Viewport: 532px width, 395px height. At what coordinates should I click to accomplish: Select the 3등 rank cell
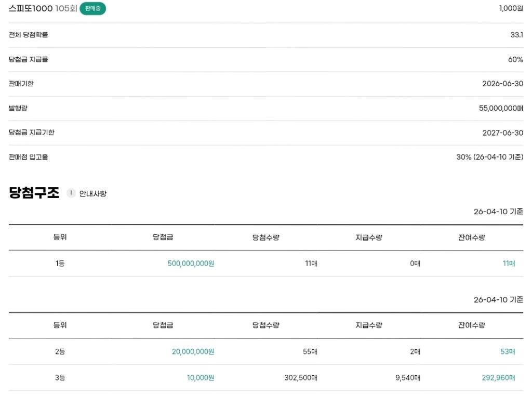60,378
